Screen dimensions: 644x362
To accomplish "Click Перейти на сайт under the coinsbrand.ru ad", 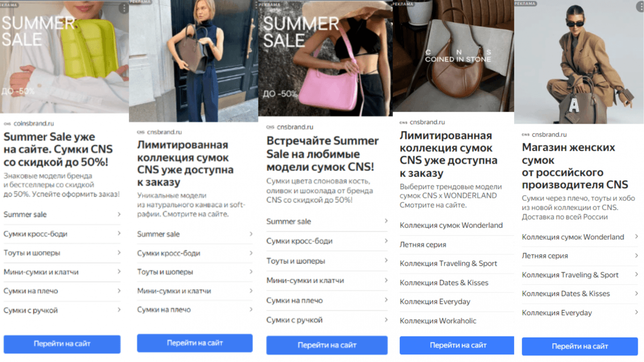I will point(62,344).
